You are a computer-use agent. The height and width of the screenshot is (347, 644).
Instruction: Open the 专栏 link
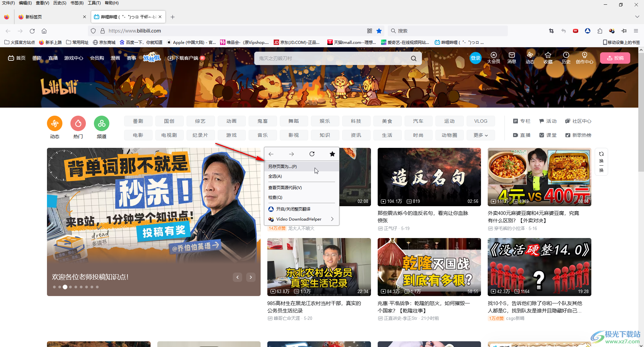tap(522, 121)
